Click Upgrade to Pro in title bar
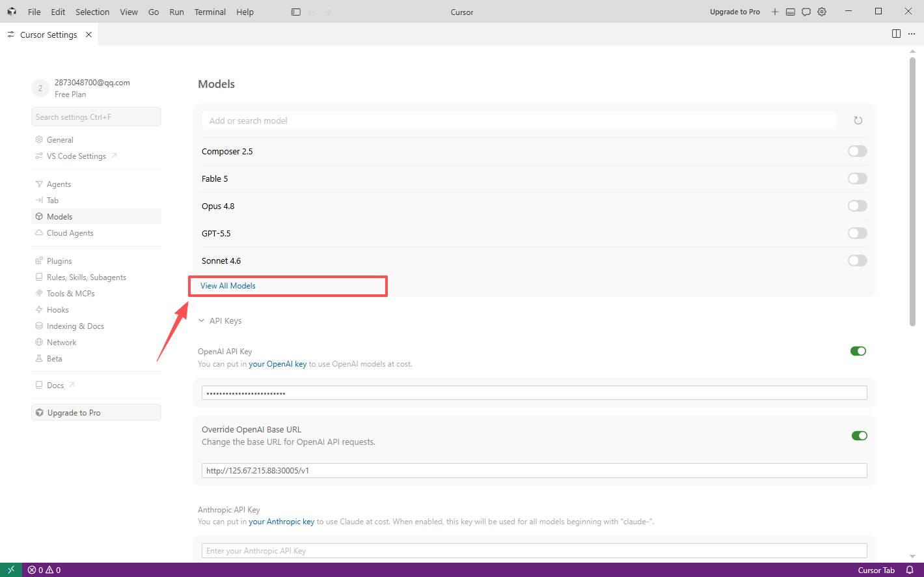The image size is (924, 577). pyautogui.click(x=735, y=12)
